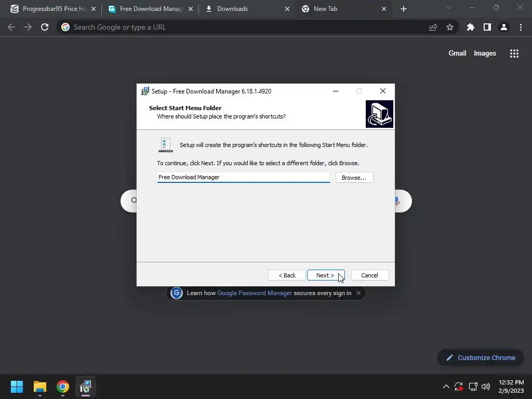Open the Extensions puzzle icon
The height and width of the screenshot is (399, 532).
pos(471,27)
